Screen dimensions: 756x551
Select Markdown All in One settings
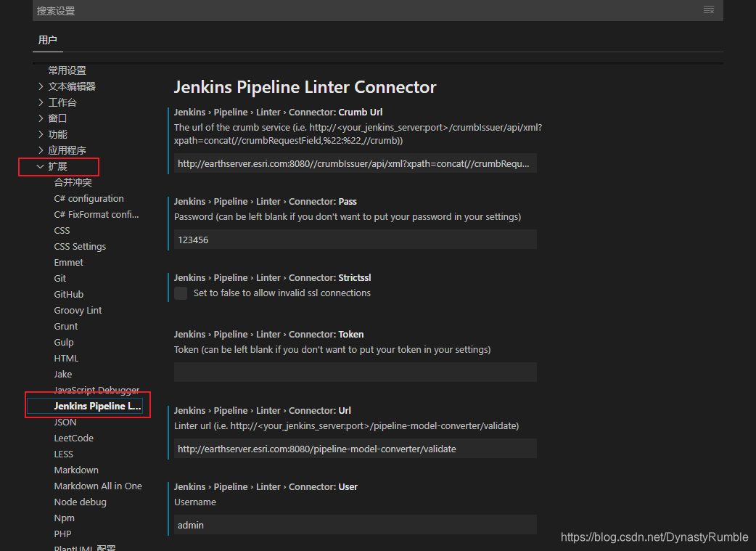point(98,486)
